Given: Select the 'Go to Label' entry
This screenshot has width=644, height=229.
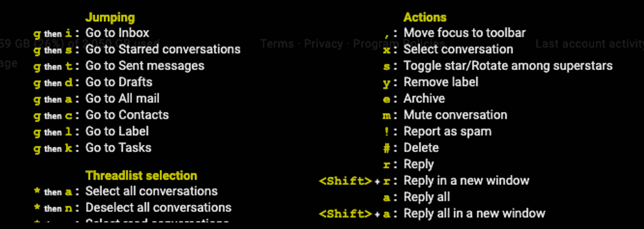Looking at the screenshot, I should (117, 131).
